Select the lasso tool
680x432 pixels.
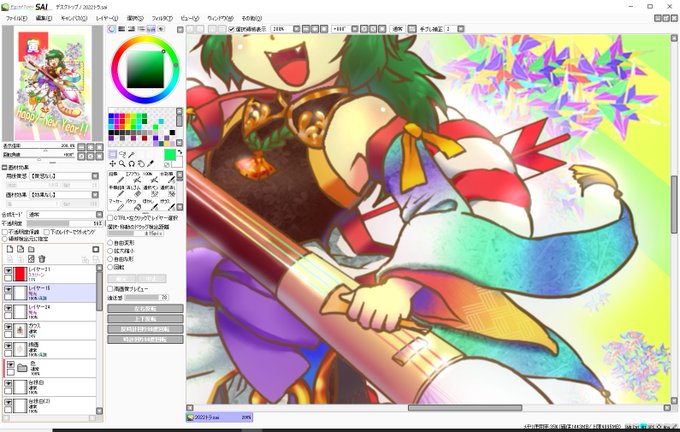(122, 154)
